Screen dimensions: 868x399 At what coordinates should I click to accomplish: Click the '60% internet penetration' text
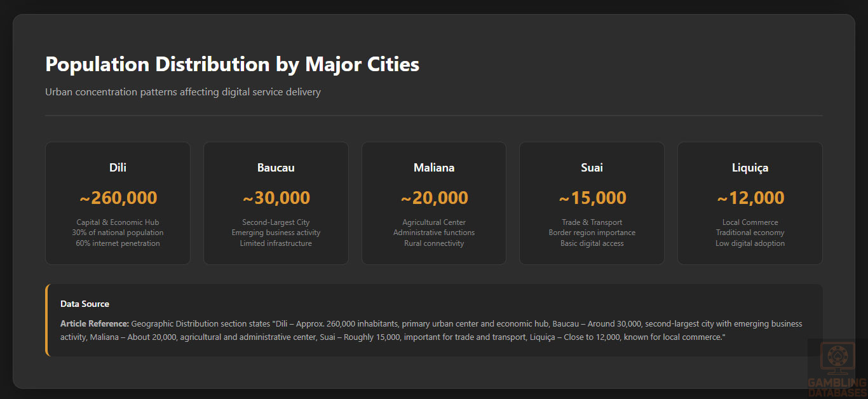click(118, 243)
